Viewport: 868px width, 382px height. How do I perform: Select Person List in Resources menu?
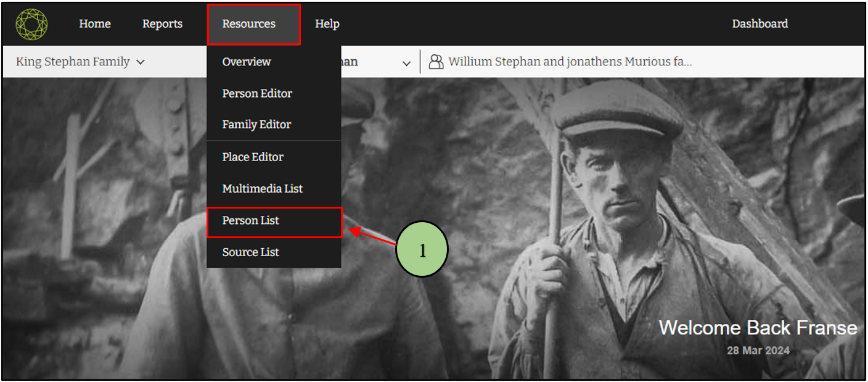(x=251, y=220)
